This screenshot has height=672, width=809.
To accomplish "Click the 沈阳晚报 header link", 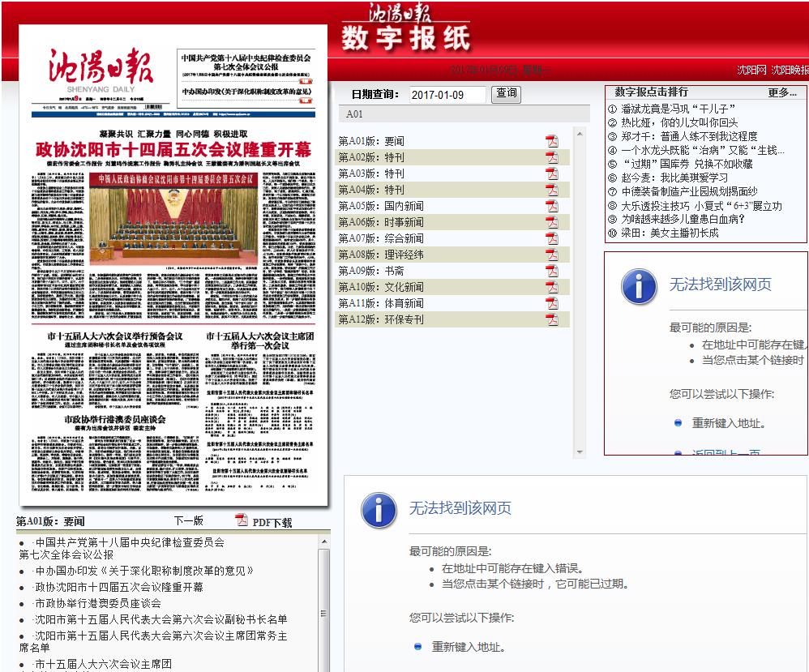I will click(x=790, y=70).
